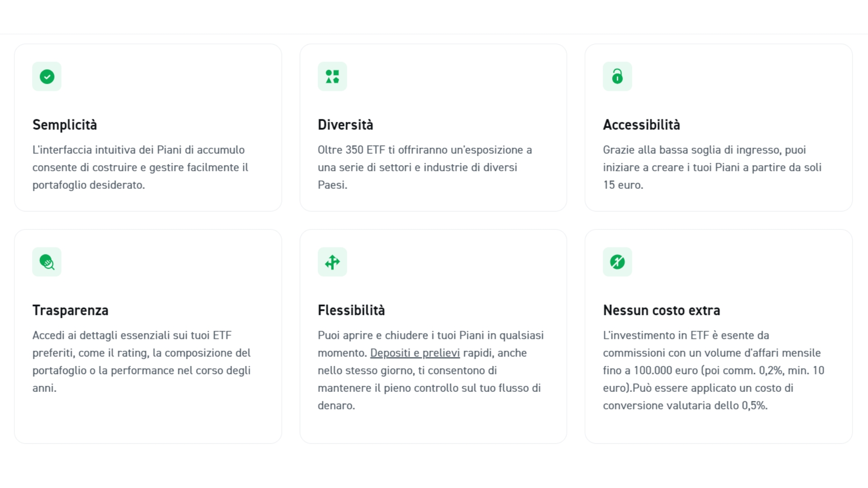Screen dimensions: 868x488
Task: Click the Semplicità heading
Action: [65, 125]
